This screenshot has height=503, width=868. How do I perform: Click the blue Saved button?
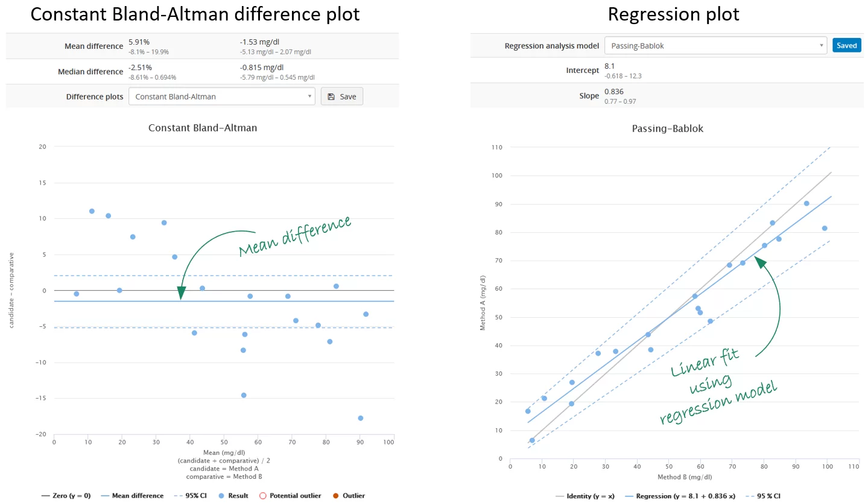click(846, 46)
